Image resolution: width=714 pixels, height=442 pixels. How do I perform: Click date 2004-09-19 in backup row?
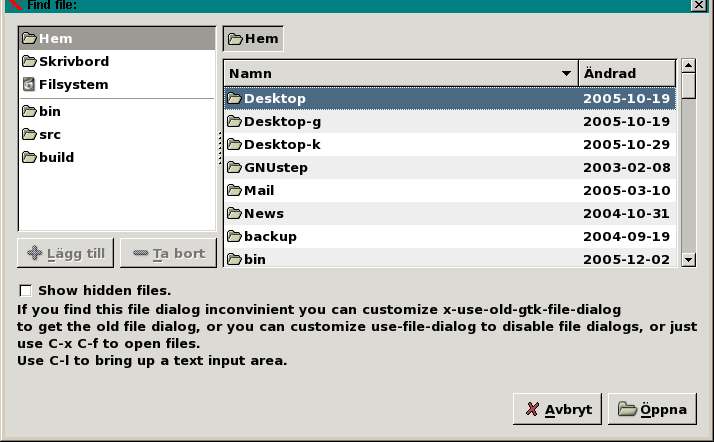(627, 236)
